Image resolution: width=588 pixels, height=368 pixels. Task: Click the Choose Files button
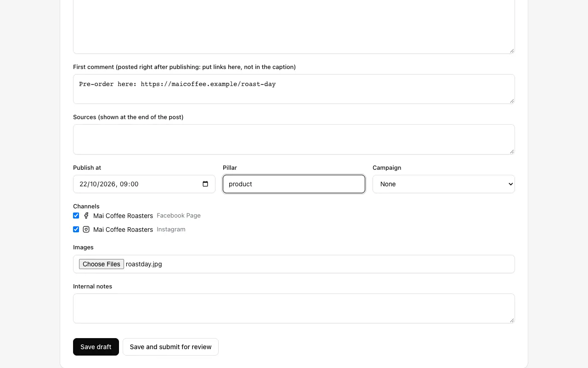[102, 264]
